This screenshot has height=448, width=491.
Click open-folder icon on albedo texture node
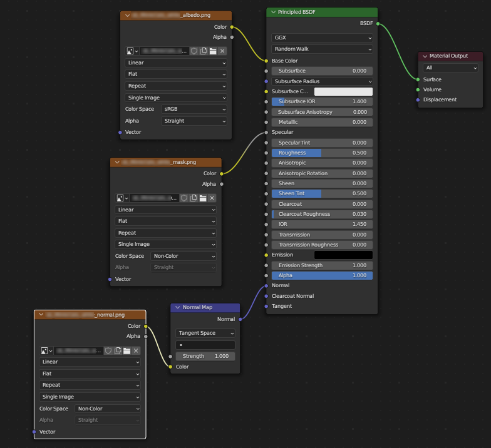click(213, 51)
